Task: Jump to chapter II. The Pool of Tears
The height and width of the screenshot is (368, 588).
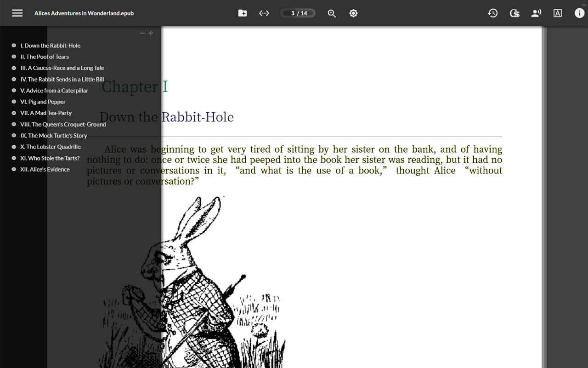Action: (45, 57)
